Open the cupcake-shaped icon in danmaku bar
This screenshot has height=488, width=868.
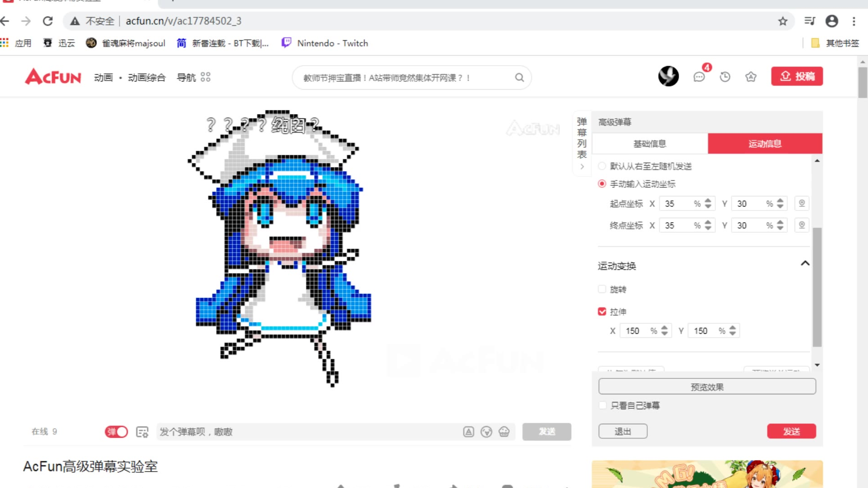(x=504, y=432)
